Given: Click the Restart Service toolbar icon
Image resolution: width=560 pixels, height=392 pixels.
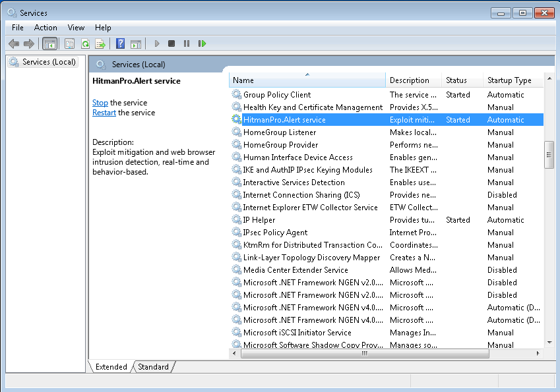Looking at the screenshot, I should [x=202, y=43].
